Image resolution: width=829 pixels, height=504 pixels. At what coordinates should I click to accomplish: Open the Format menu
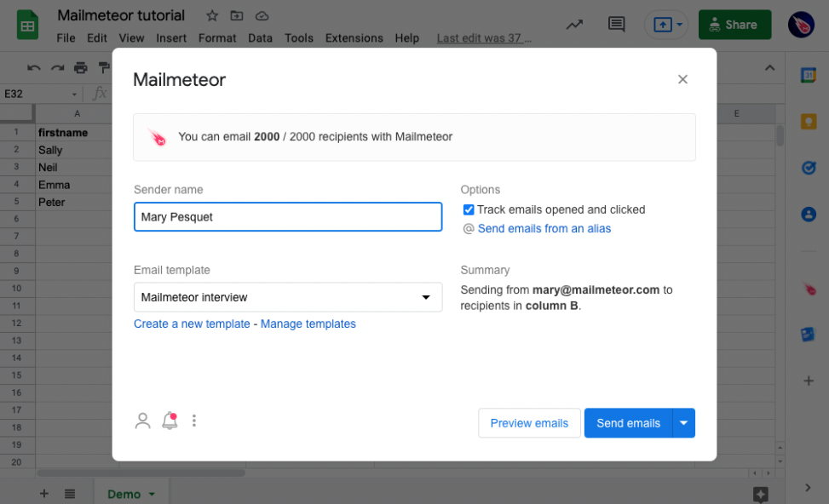tap(216, 38)
